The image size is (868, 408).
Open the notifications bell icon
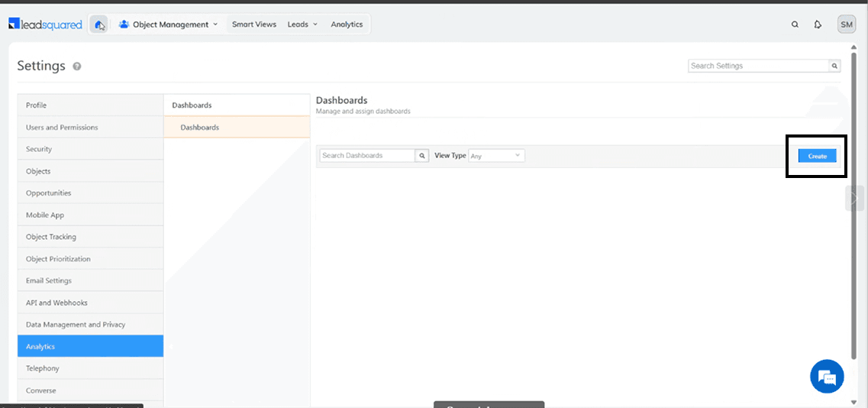[x=818, y=24]
